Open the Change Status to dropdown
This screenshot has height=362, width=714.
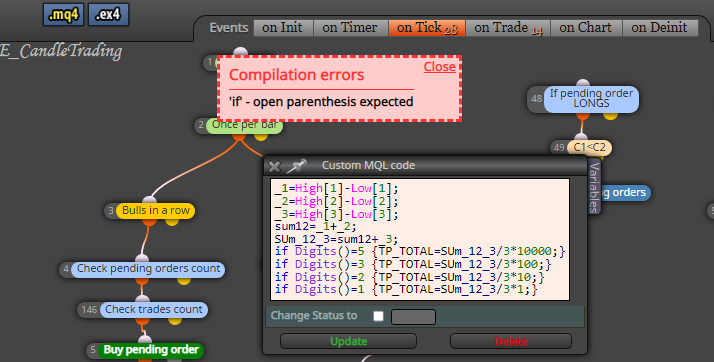(x=413, y=317)
